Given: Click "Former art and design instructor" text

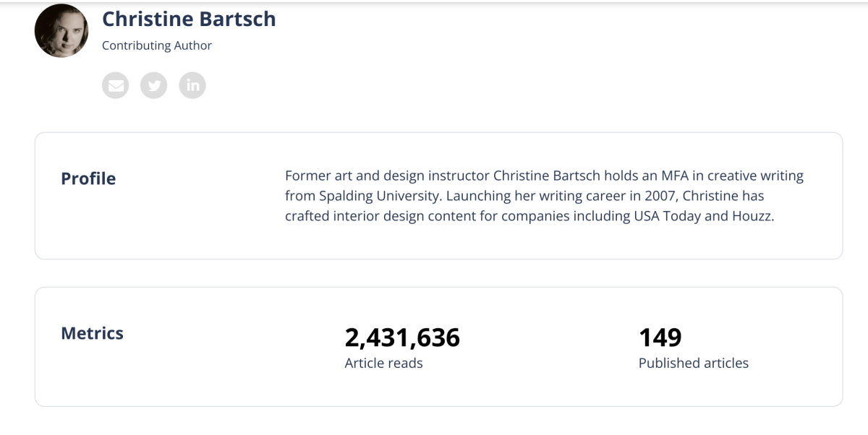Looking at the screenshot, I should 387,176.
